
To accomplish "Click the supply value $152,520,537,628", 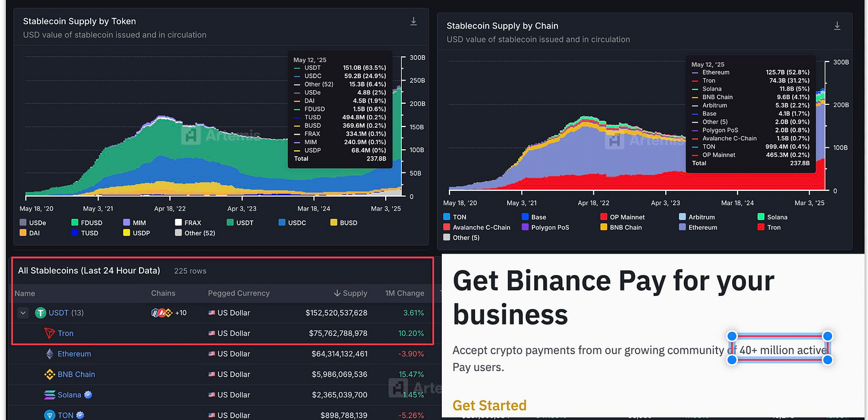I will click(337, 313).
